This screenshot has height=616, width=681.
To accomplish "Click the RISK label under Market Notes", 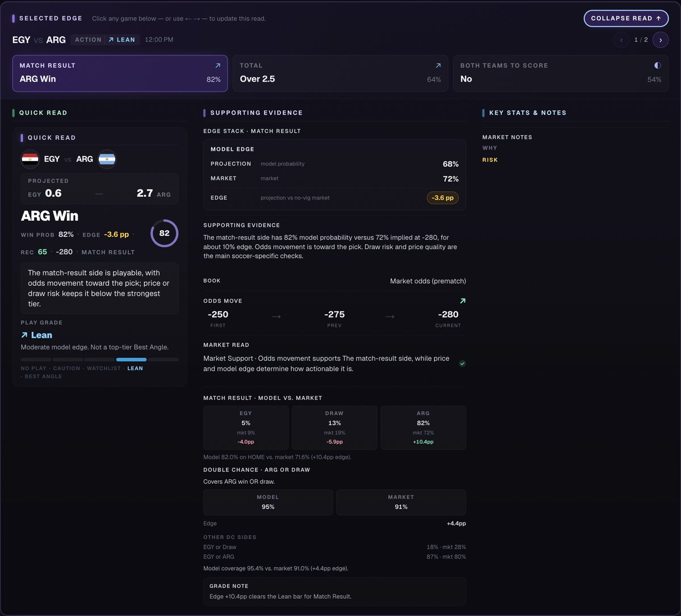I will (x=490, y=160).
